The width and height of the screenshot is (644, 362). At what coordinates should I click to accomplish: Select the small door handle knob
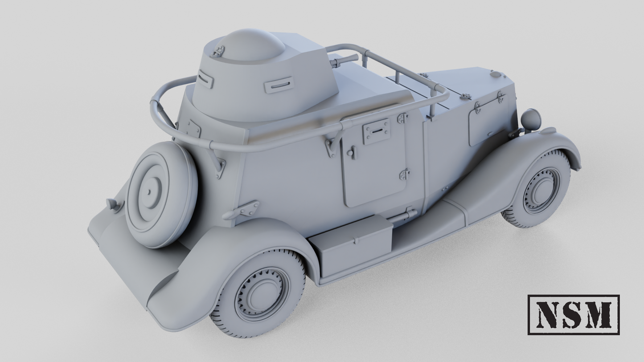[x=352, y=153]
